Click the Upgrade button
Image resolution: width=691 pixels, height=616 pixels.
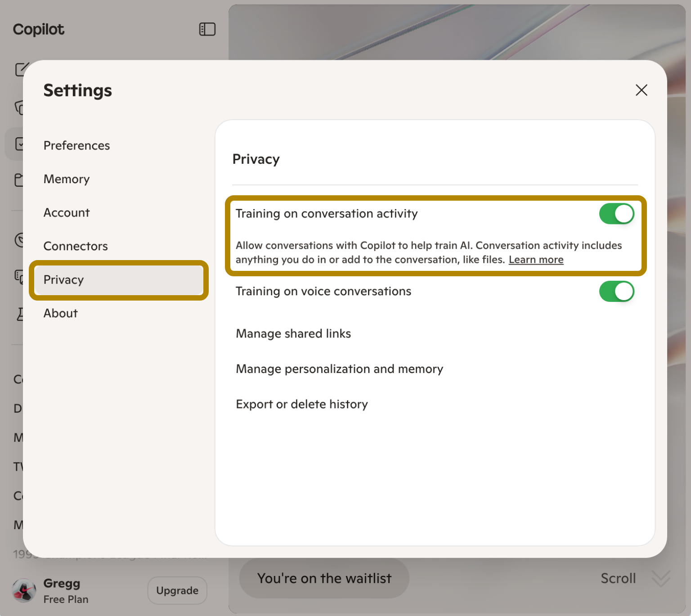(177, 590)
